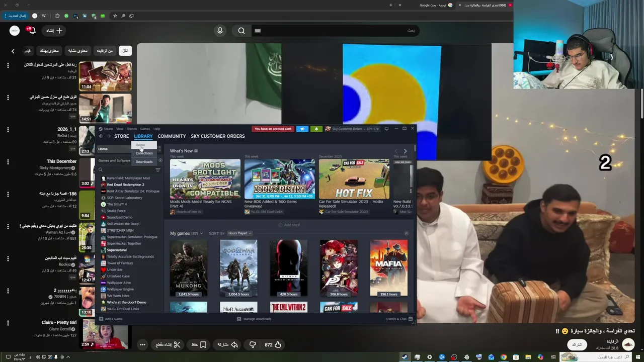Click the red account alert button
644x362 pixels.
coord(273,129)
